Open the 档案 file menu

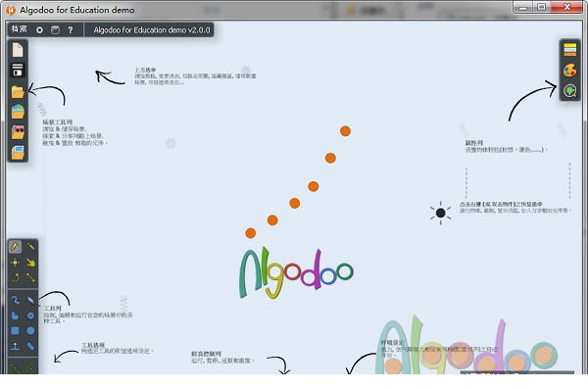[x=20, y=29]
